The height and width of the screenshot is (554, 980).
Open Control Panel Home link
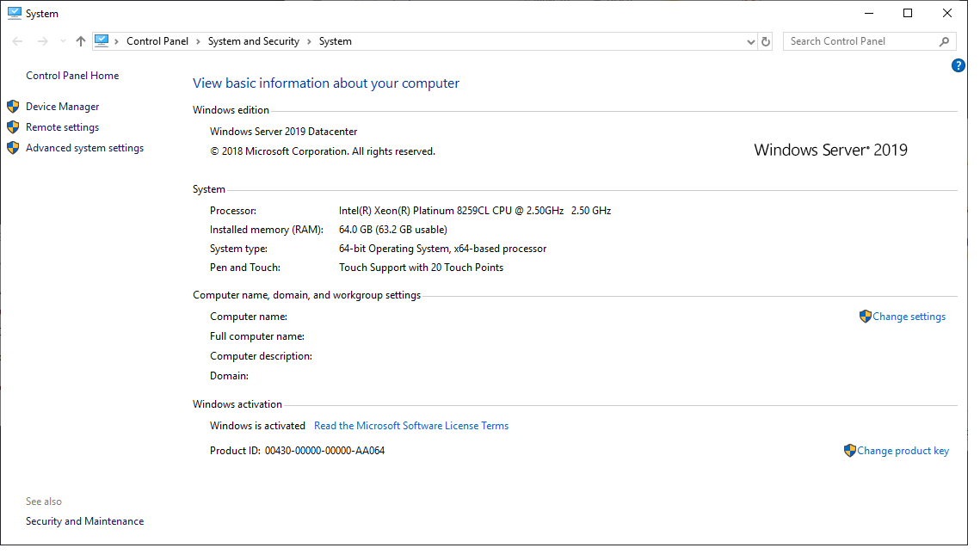(x=72, y=76)
